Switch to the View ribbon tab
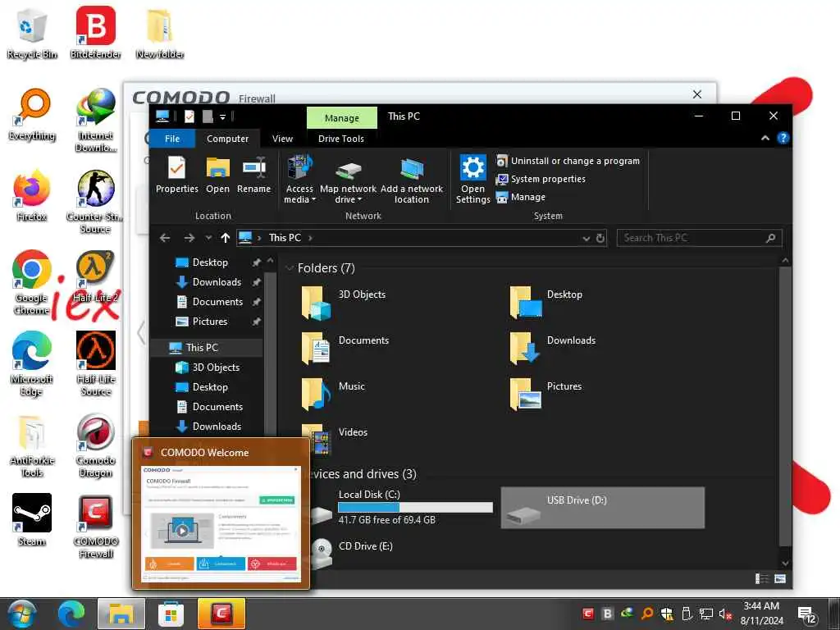This screenshot has width=840, height=630. click(x=282, y=138)
